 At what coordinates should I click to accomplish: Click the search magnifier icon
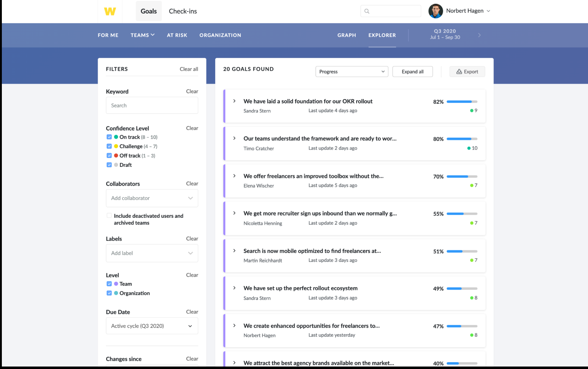(x=367, y=11)
